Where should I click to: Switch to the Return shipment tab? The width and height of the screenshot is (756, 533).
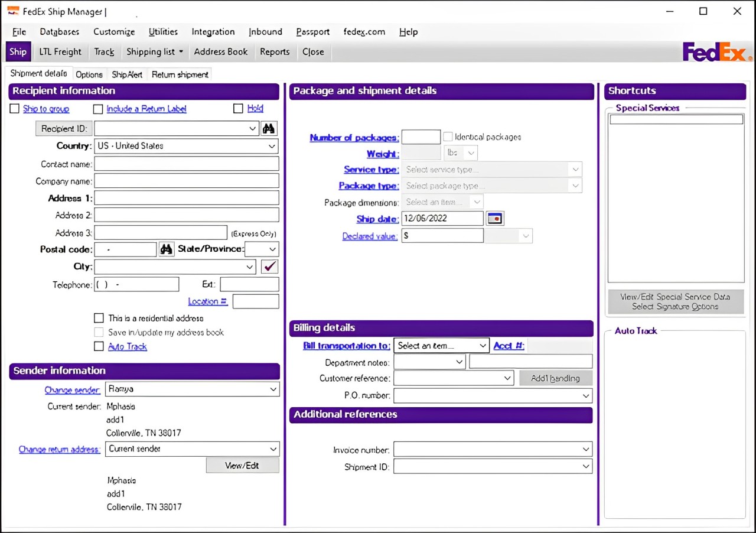pyautogui.click(x=180, y=74)
